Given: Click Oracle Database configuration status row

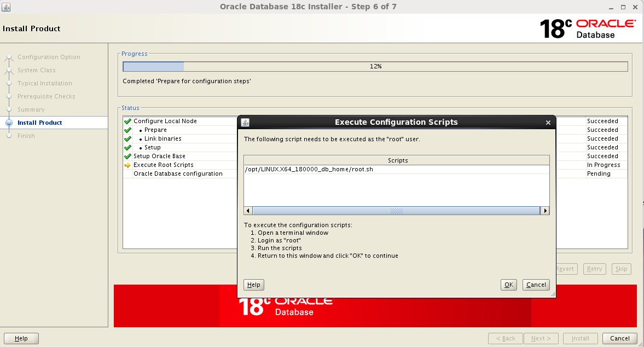Looking at the screenshot, I should click(178, 173).
